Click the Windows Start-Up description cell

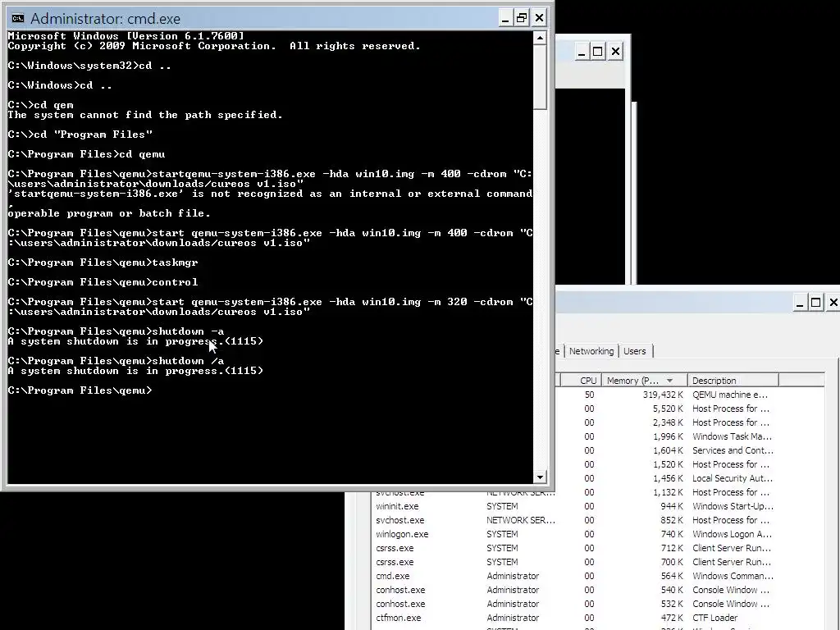733,506
